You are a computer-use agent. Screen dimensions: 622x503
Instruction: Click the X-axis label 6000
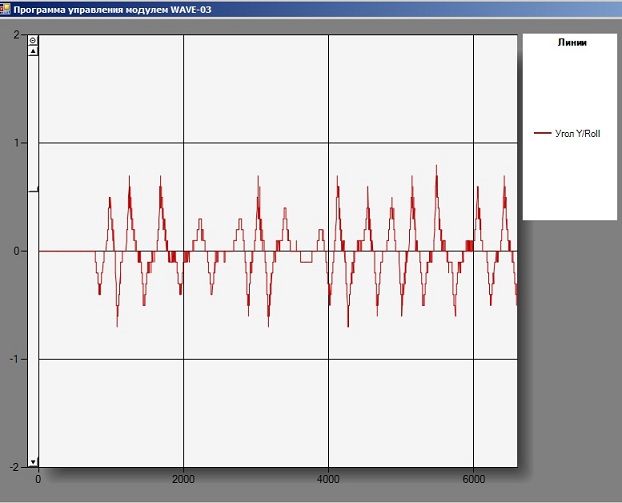[x=474, y=479]
